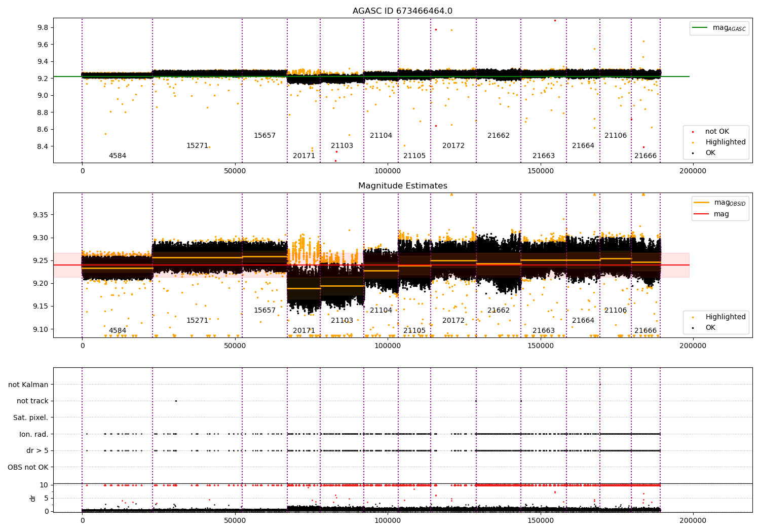
Task: Click obsid label 21662 in middle plot
Action: coord(499,310)
